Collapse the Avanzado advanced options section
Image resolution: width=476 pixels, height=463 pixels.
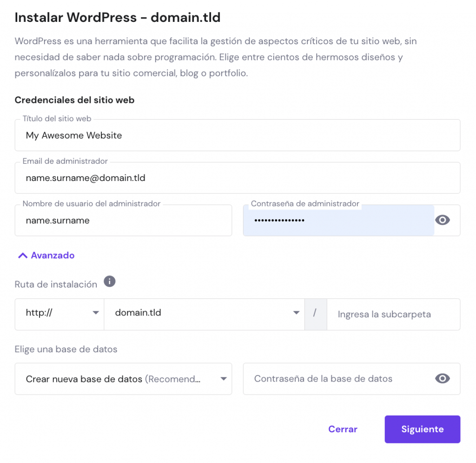coord(22,255)
